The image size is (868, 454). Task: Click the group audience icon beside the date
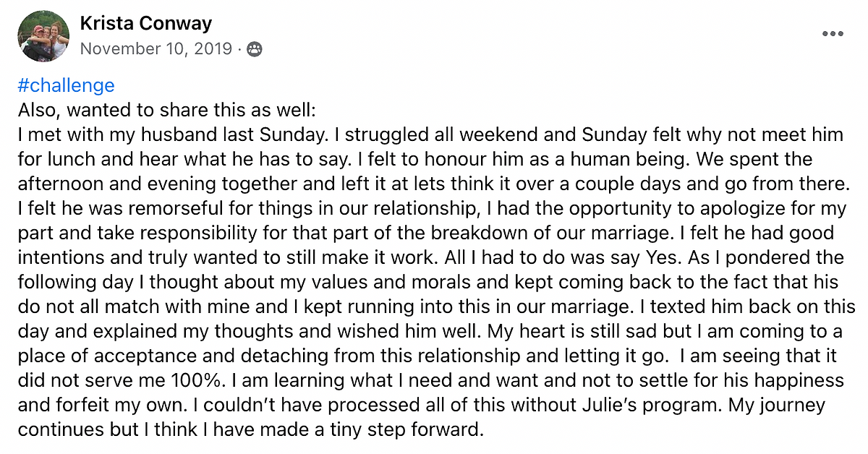pos(254,49)
